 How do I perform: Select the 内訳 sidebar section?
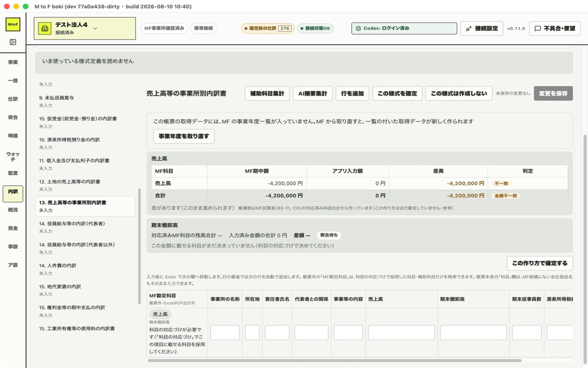[x=13, y=194]
